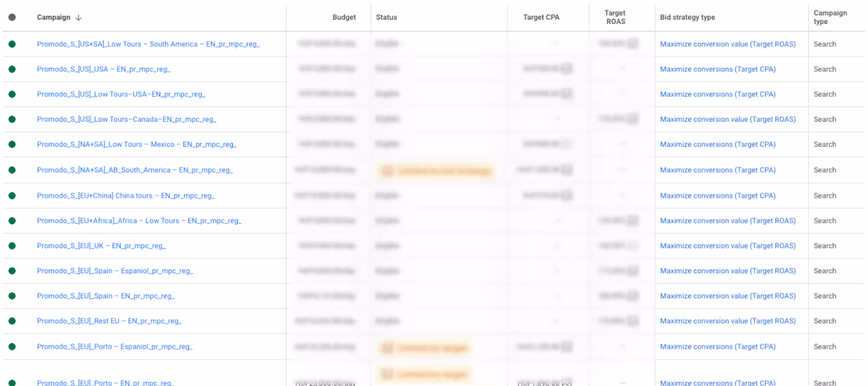Screen dimensions: 868x386
Task: Click the gray status dot in header row
Action: (12, 17)
